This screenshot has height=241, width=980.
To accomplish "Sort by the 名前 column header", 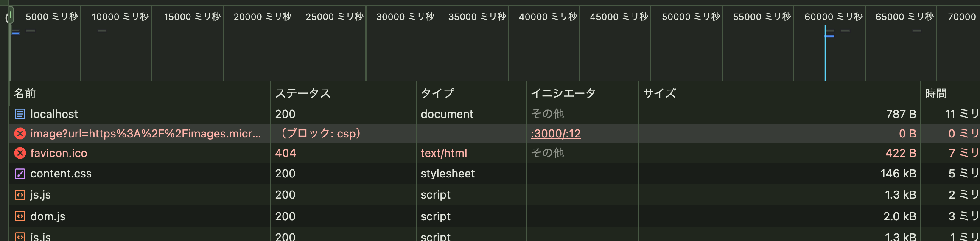I will [25, 93].
